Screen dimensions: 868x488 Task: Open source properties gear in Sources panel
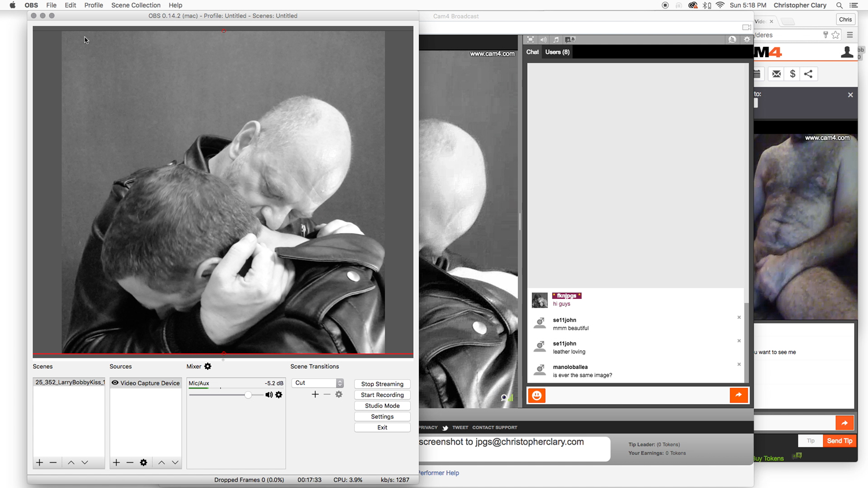[x=144, y=463]
